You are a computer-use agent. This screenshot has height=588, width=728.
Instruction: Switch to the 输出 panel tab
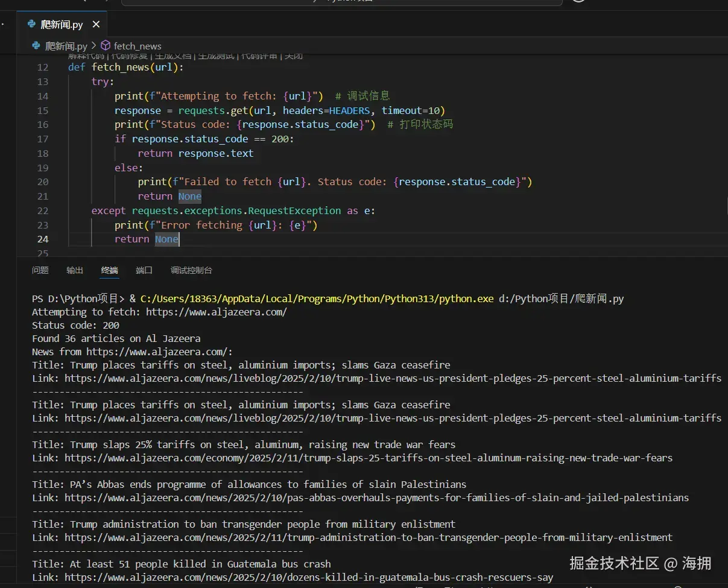coord(75,270)
